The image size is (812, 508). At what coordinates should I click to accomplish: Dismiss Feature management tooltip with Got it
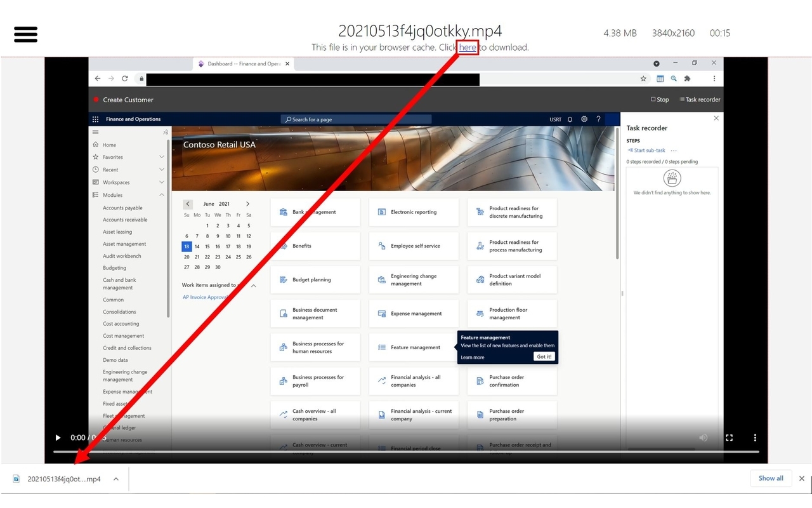click(544, 356)
